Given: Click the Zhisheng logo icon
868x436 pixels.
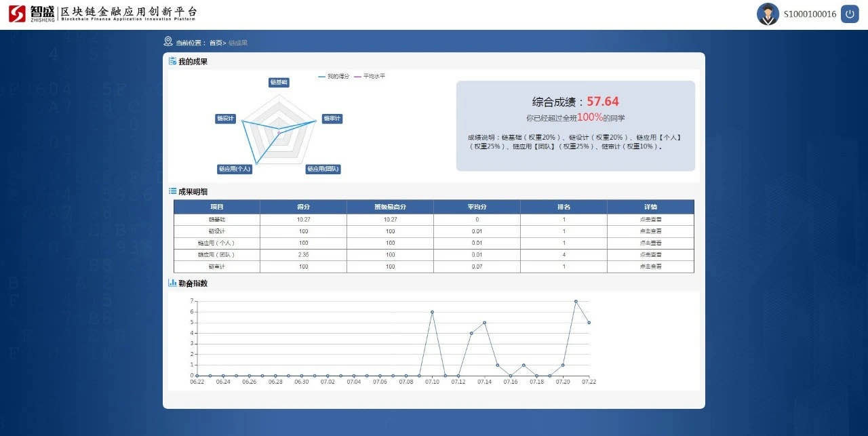Looking at the screenshot, I should (17, 14).
